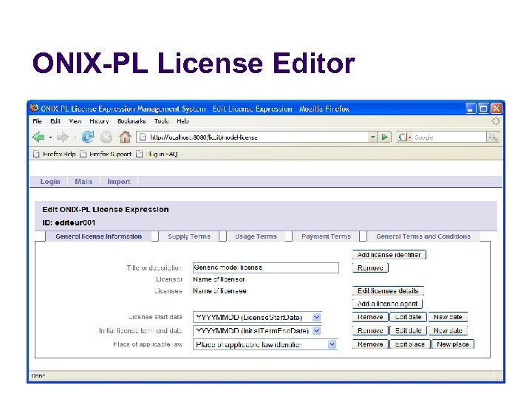The width and height of the screenshot is (532, 399).
Task: Open the View menu
Action: click(75, 121)
